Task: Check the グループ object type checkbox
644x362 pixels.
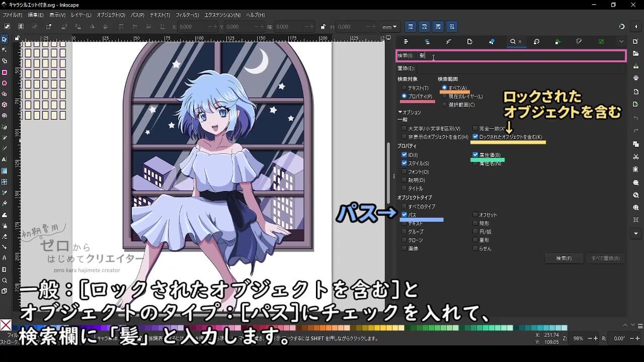Action: pyautogui.click(x=404, y=232)
